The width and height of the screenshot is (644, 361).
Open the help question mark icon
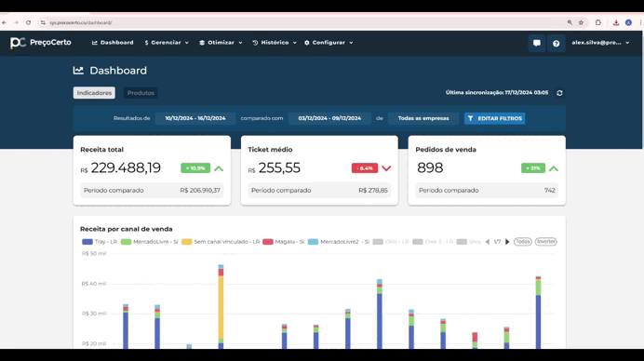(557, 43)
